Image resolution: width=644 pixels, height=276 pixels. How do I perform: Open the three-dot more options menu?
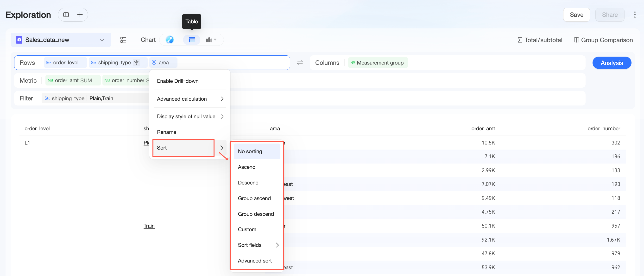[x=635, y=15]
